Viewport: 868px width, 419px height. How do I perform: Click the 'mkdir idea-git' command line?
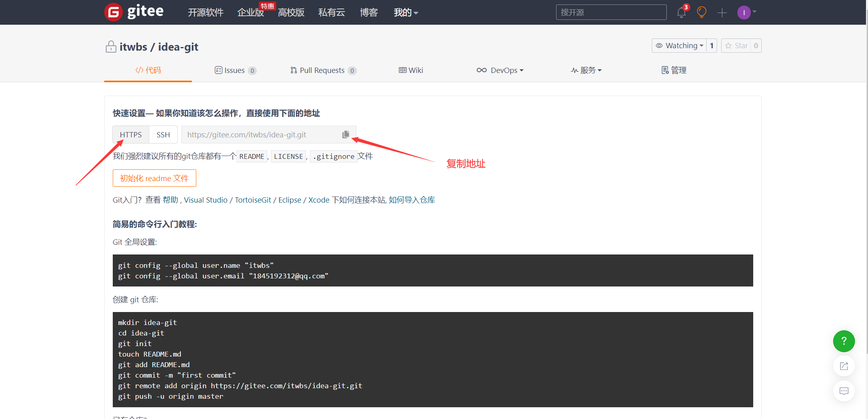pyautogui.click(x=148, y=323)
